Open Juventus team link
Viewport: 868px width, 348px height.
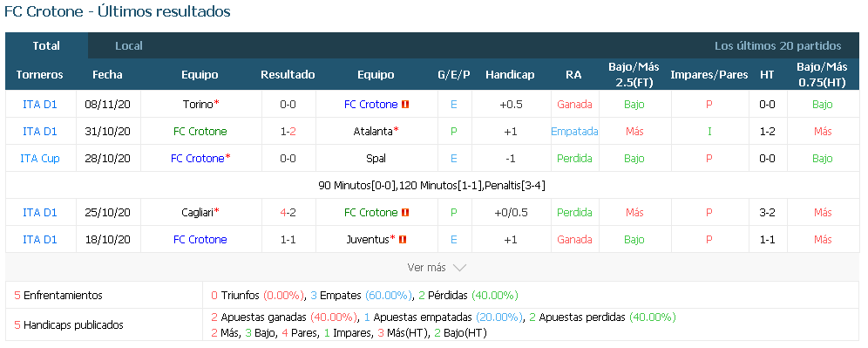368,239
